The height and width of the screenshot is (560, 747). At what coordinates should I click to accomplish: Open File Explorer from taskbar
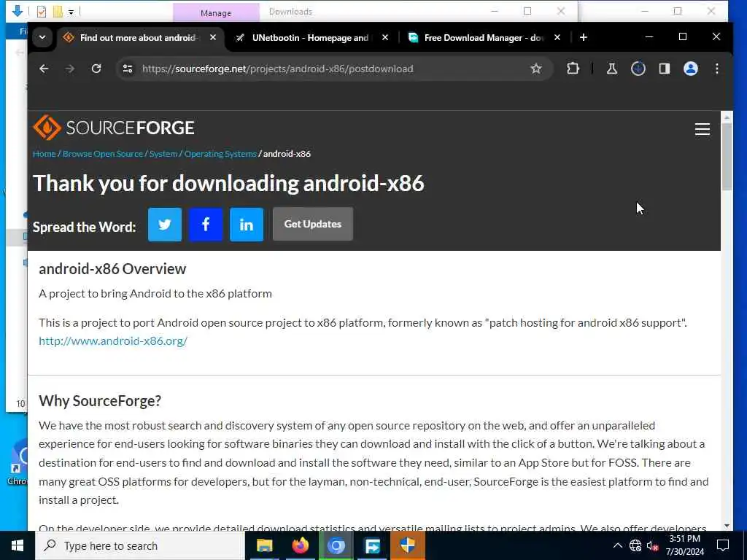[264, 545]
